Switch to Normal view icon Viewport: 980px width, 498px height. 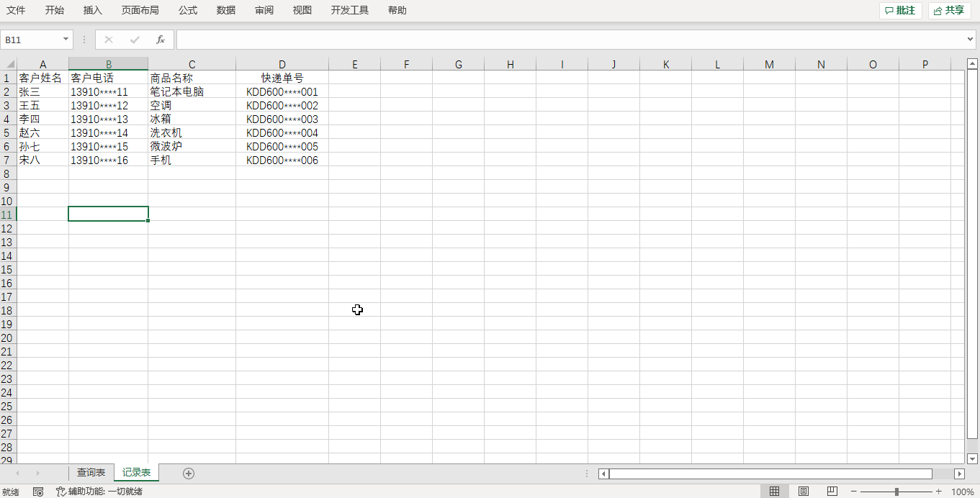tap(774, 492)
